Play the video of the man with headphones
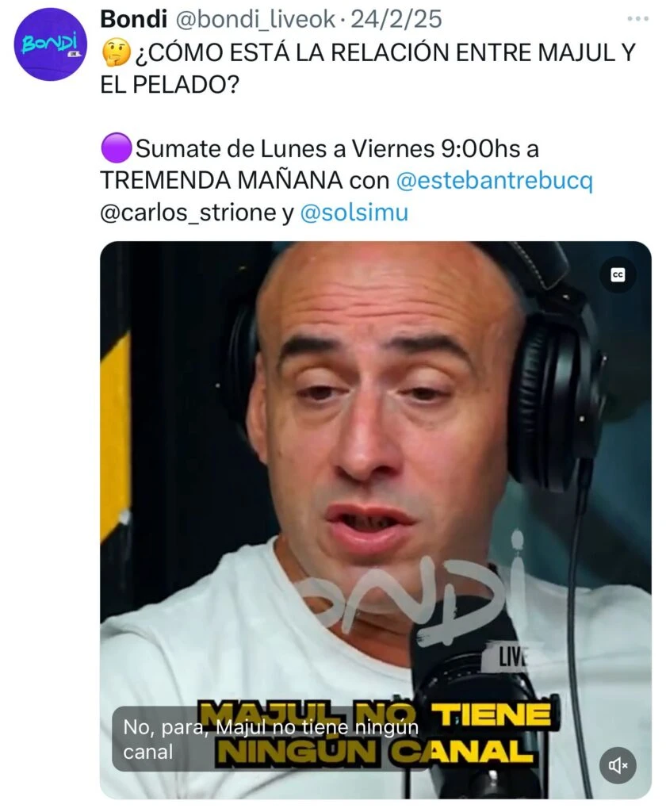The image size is (666, 812). [x=376, y=520]
